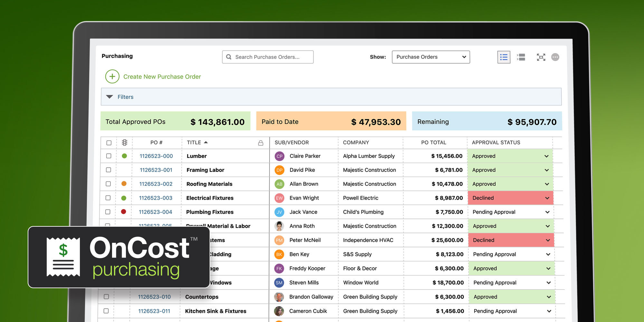Switch to the list view icon
The width and height of the screenshot is (644, 322).
(504, 57)
